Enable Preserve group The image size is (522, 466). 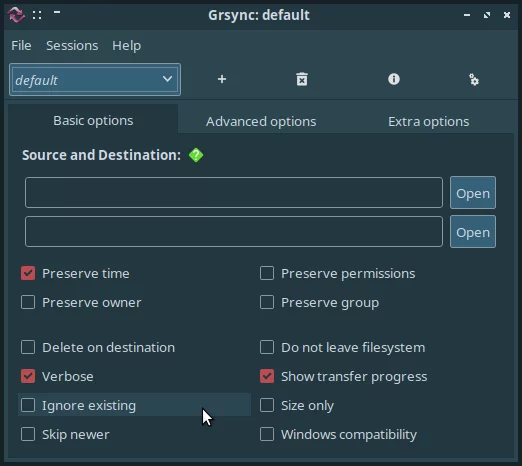coord(267,302)
